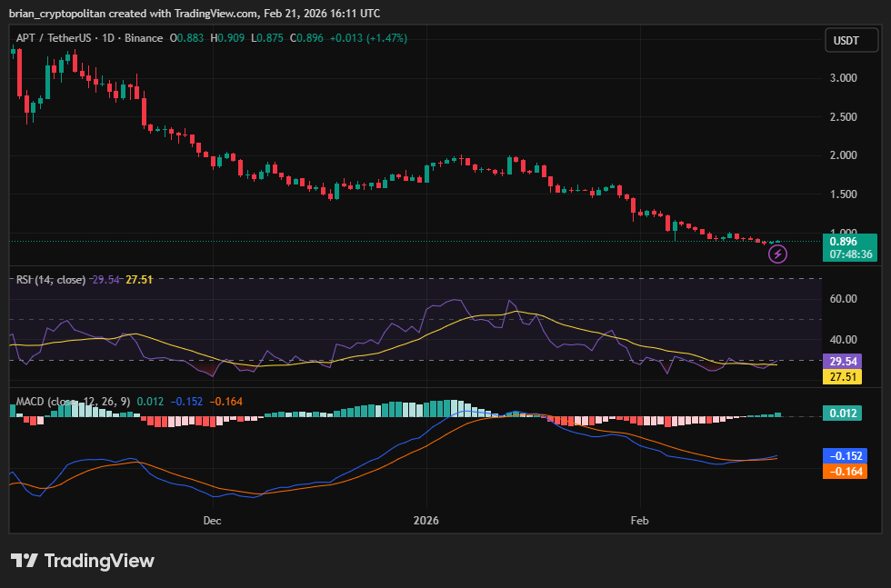Viewport: 891px width, 588px height.
Task: Click the +1.47% change value in the legend
Action: pos(385,40)
